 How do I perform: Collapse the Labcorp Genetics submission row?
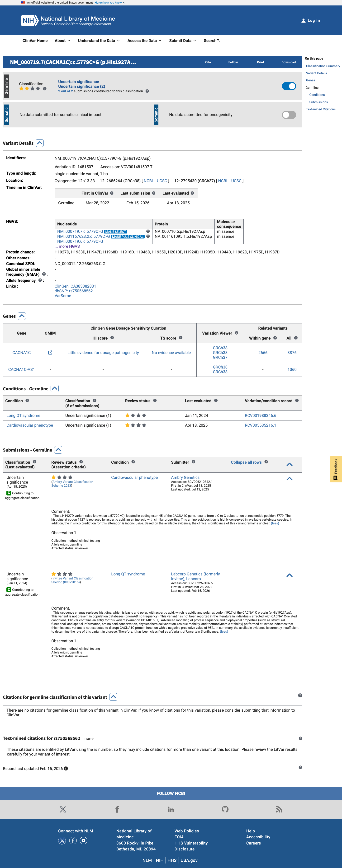point(289,575)
